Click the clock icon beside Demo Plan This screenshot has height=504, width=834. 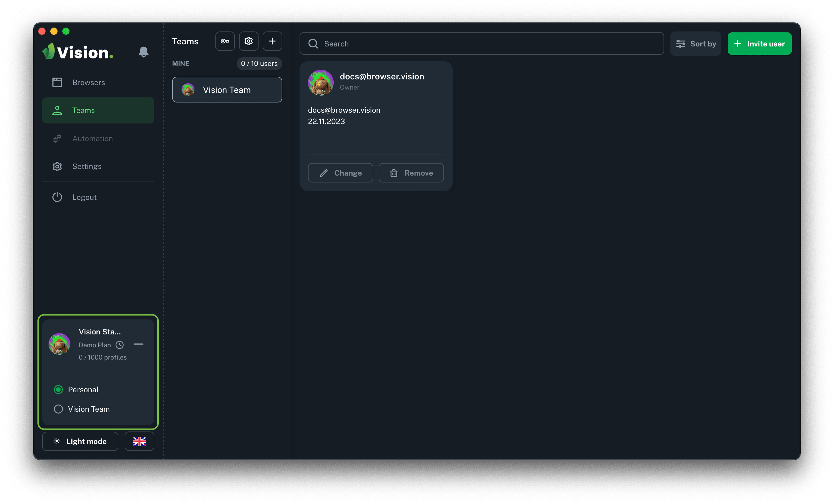click(x=120, y=345)
